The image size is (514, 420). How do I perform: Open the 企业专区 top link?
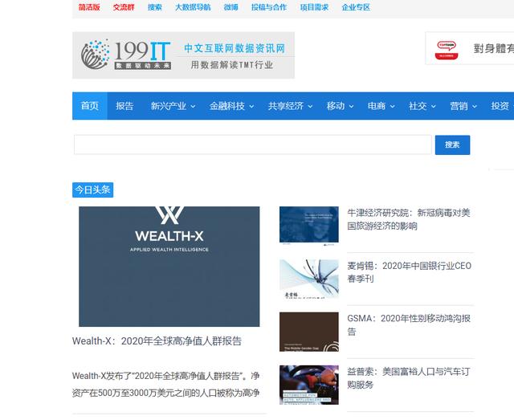(x=356, y=7)
